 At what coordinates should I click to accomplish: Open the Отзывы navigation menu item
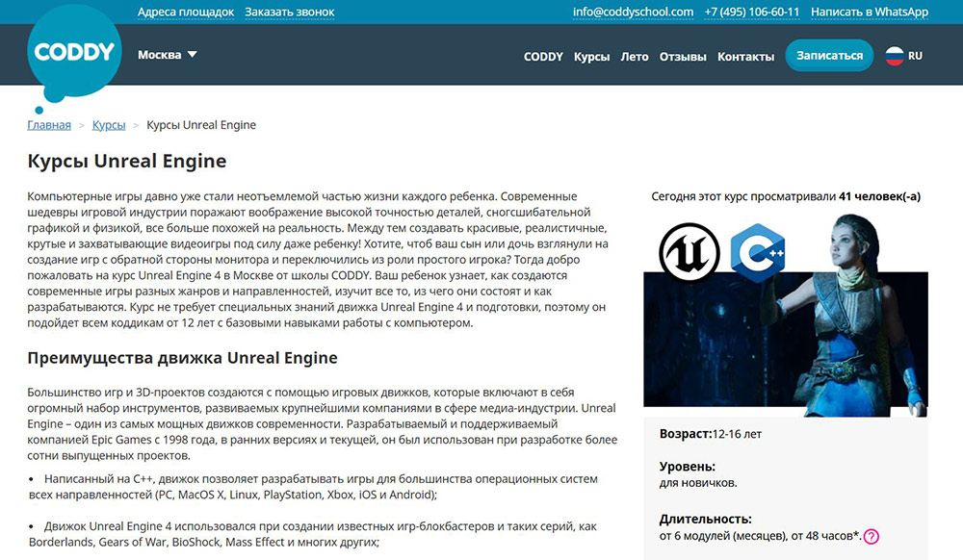[684, 56]
